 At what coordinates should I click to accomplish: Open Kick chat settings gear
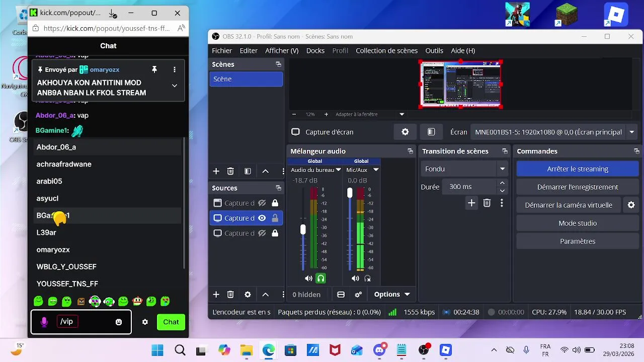(x=145, y=322)
